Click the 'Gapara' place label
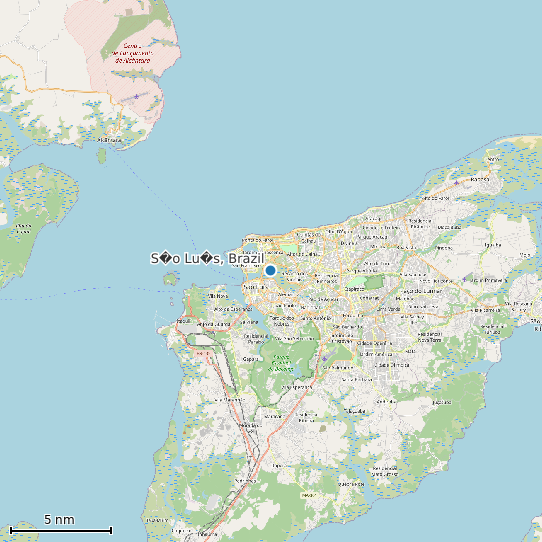The image size is (542, 542). coord(250,359)
